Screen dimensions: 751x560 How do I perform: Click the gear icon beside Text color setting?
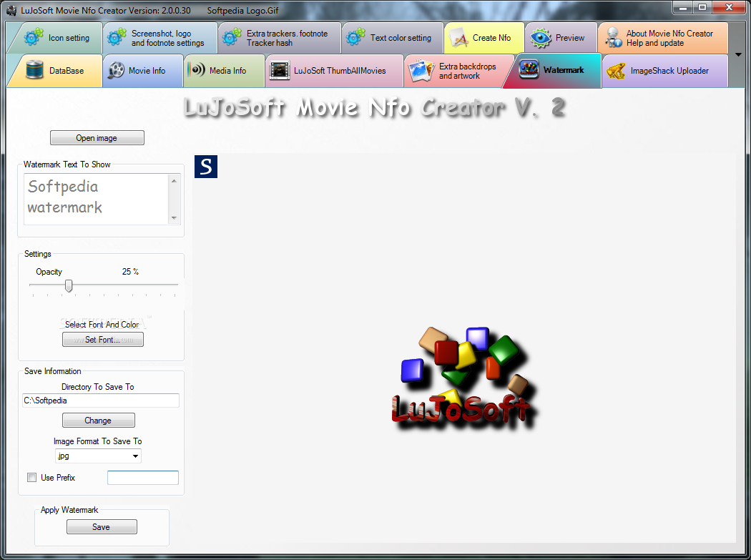[x=355, y=37]
